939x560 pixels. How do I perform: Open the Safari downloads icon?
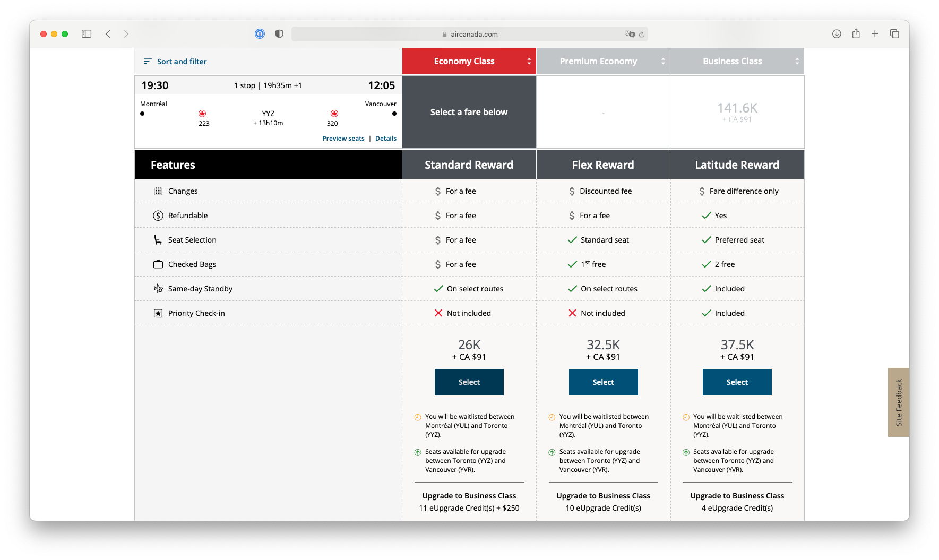pos(837,34)
